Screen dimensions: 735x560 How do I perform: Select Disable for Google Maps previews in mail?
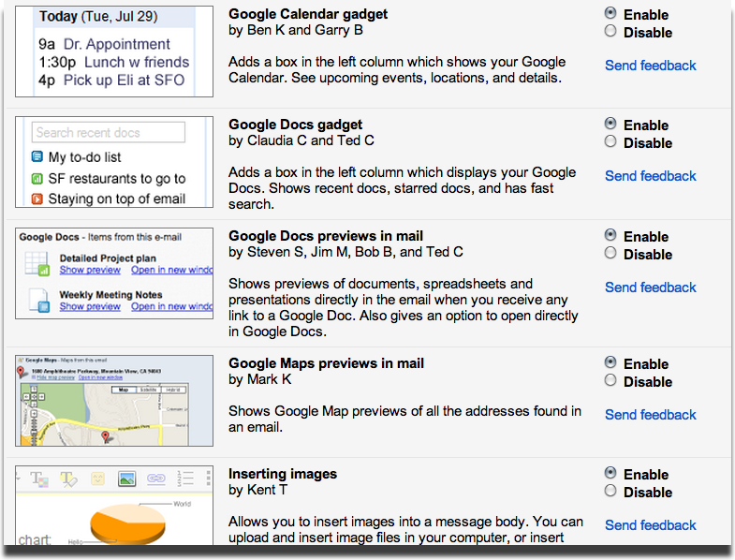(611, 381)
